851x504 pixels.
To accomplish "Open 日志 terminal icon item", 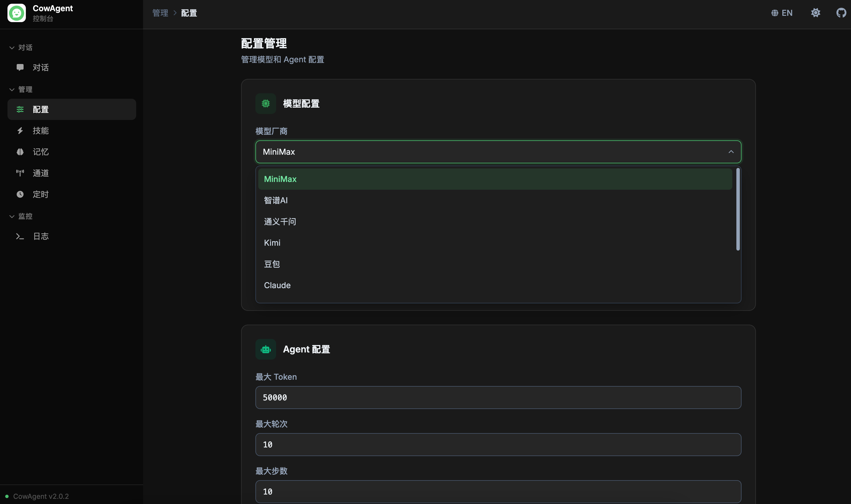I will click(41, 237).
